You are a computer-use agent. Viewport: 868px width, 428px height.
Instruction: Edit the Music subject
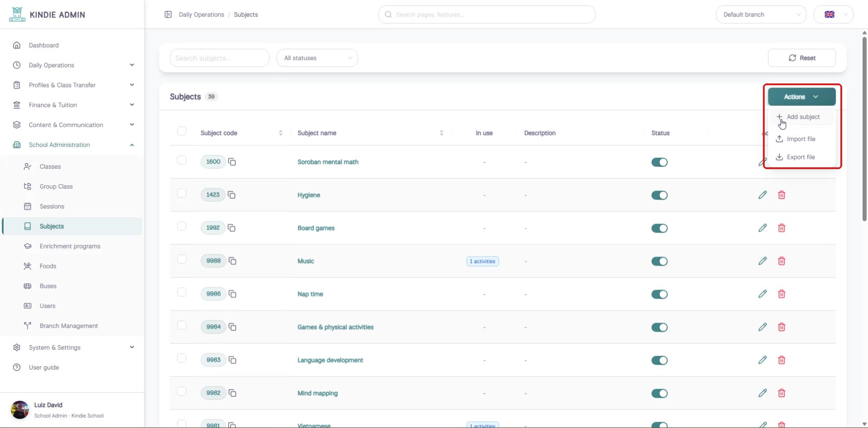[762, 261]
